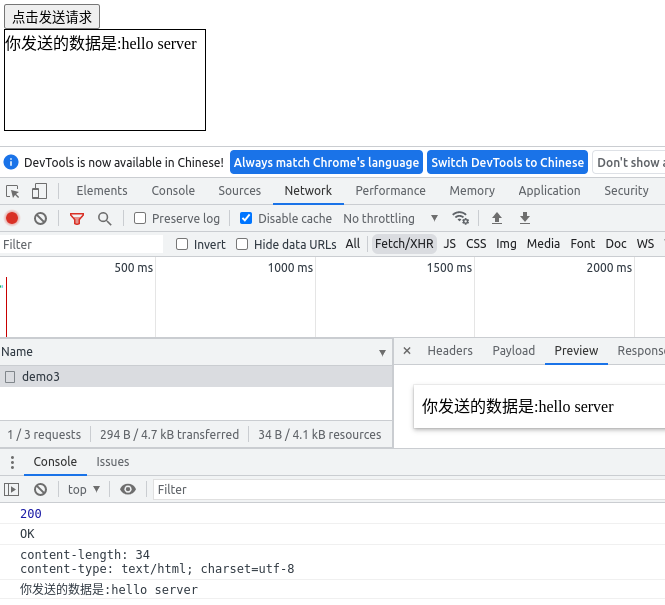
Task: Filter requests by Font type
Action: 583,244
